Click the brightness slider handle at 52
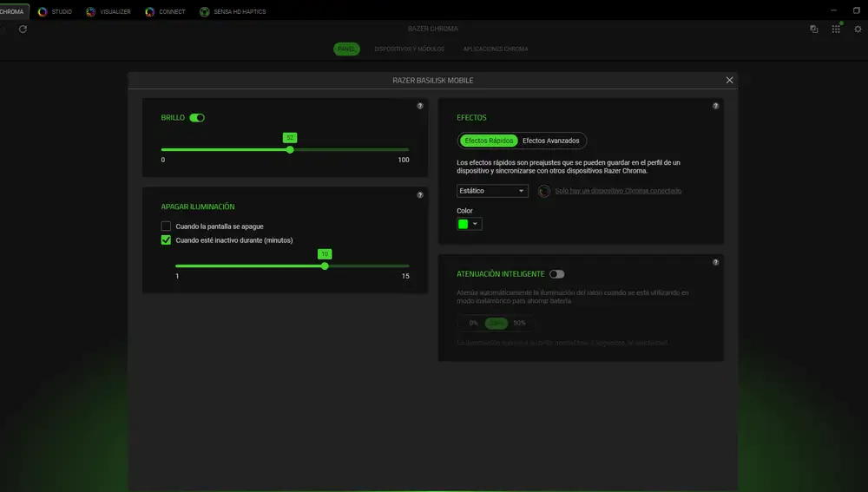Viewport: 868px width, 492px height. pos(290,149)
